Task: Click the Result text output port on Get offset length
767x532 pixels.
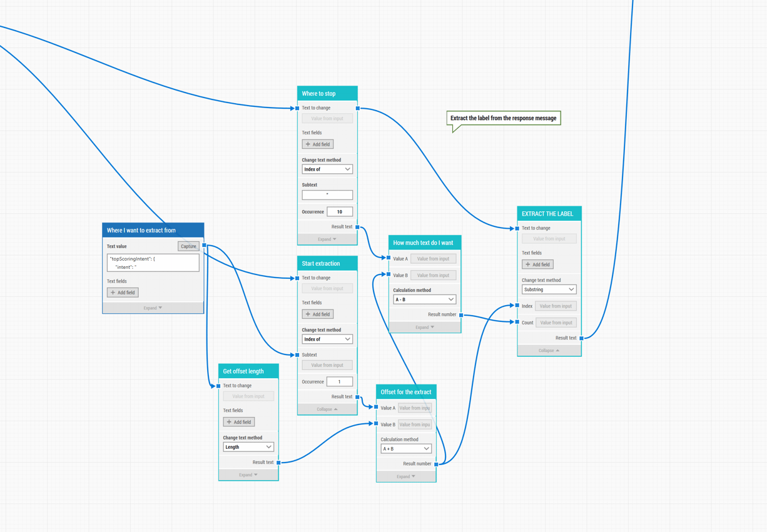Action: coord(279,462)
